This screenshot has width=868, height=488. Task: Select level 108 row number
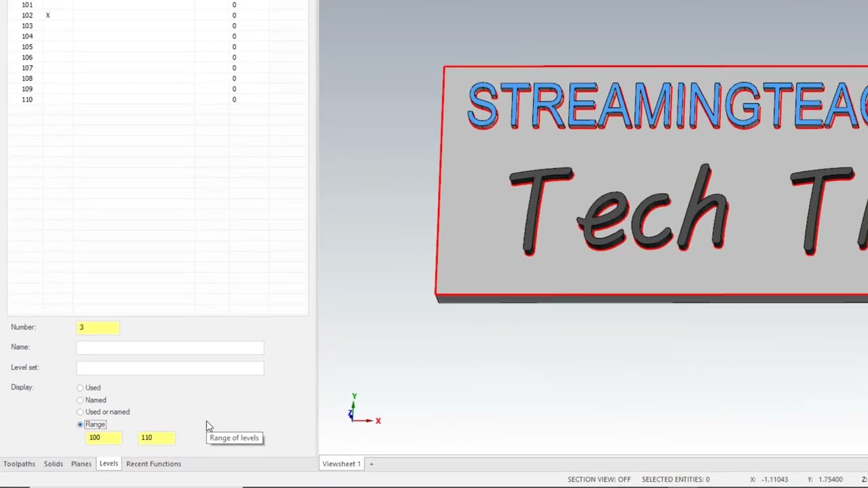point(27,78)
